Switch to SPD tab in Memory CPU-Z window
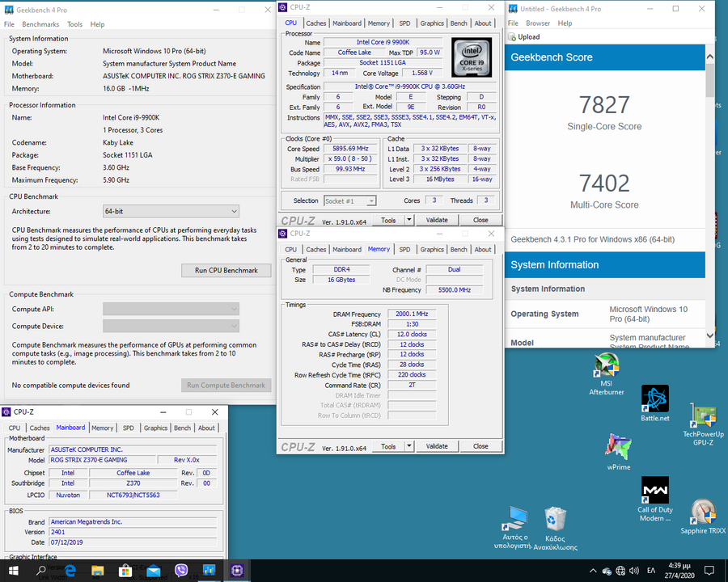 (x=405, y=249)
